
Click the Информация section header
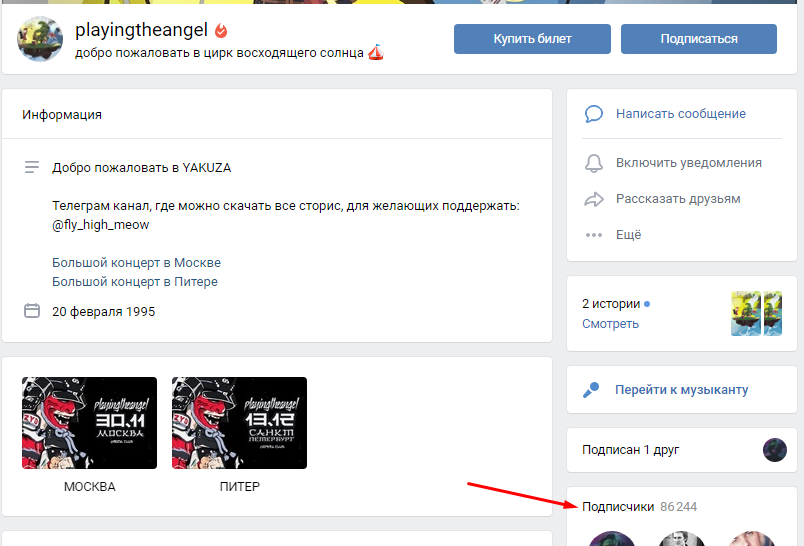coord(62,114)
